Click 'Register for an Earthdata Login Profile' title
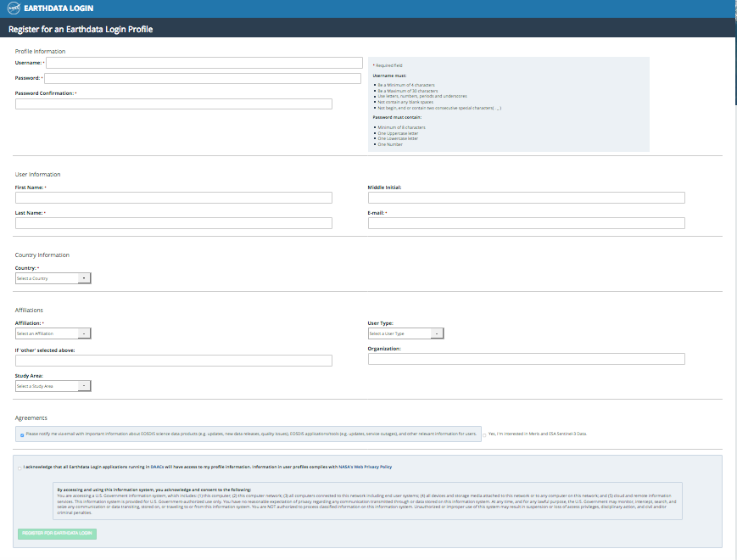The image size is (737, 560). tap(81, 29)
